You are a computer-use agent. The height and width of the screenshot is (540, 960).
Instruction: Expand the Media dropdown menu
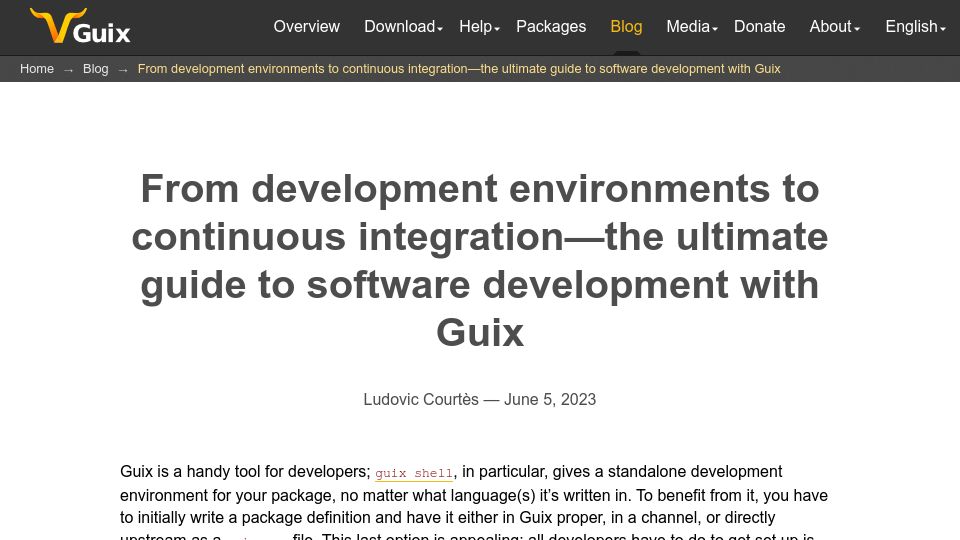[x=692, y=26]
